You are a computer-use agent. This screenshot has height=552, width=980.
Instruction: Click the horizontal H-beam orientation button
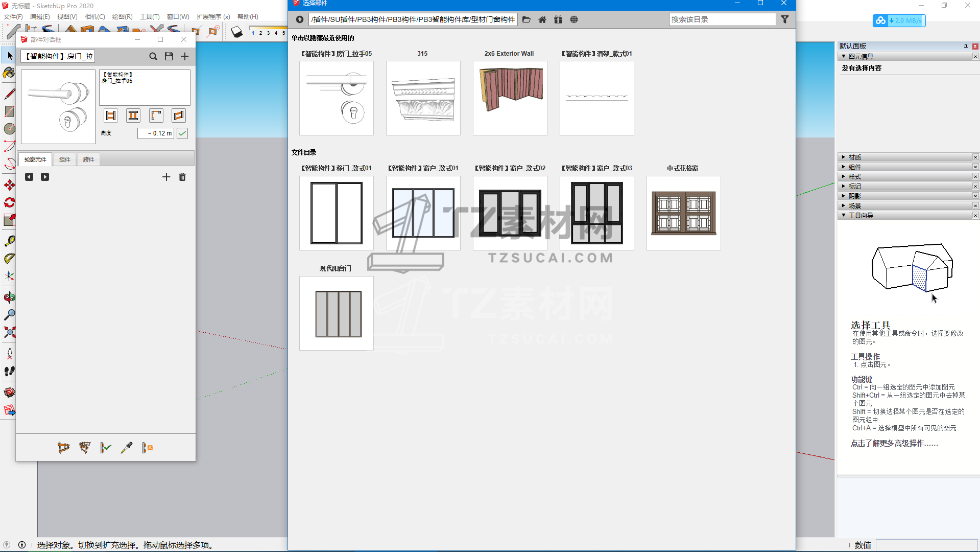point(111,116)
